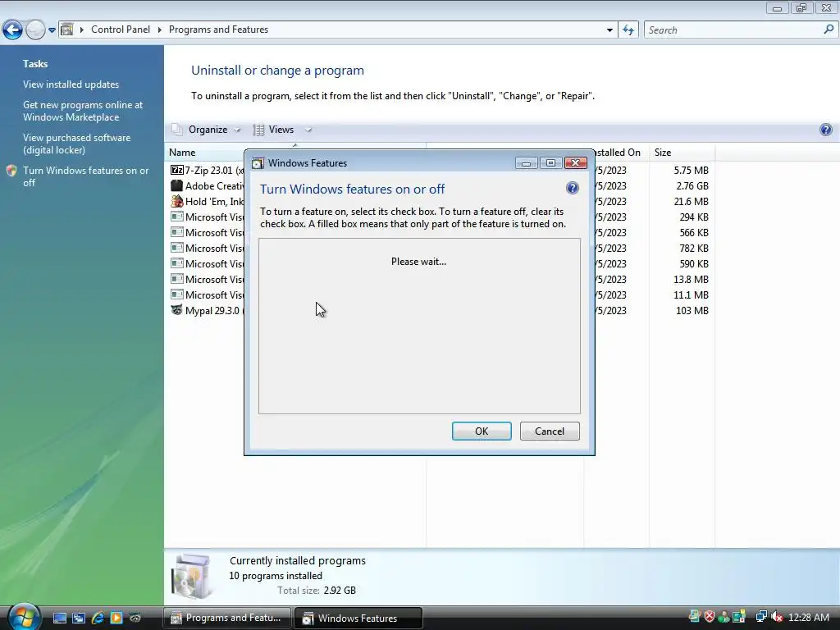Switch to Windows Features taskbar button
Image resolution: width=840 pixels, height=630 pixels.
358,619
